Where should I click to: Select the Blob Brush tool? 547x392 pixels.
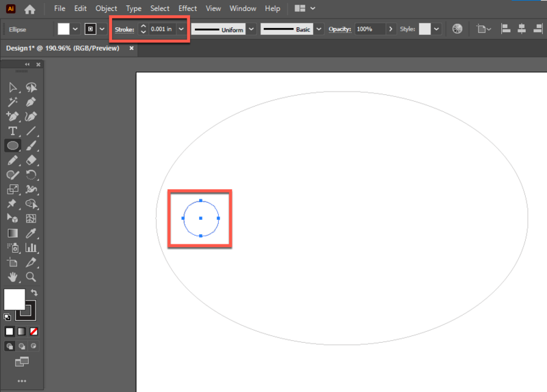12,175
